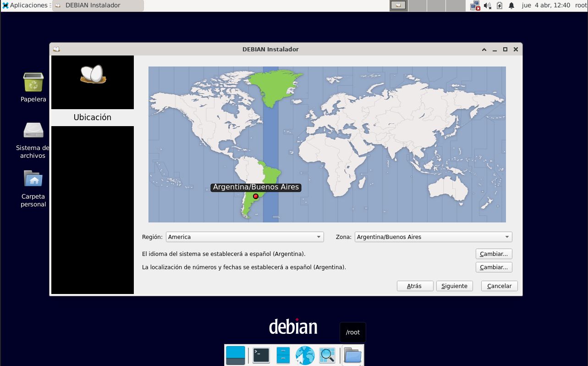Open the notifications bell icon

pos(511,6)
